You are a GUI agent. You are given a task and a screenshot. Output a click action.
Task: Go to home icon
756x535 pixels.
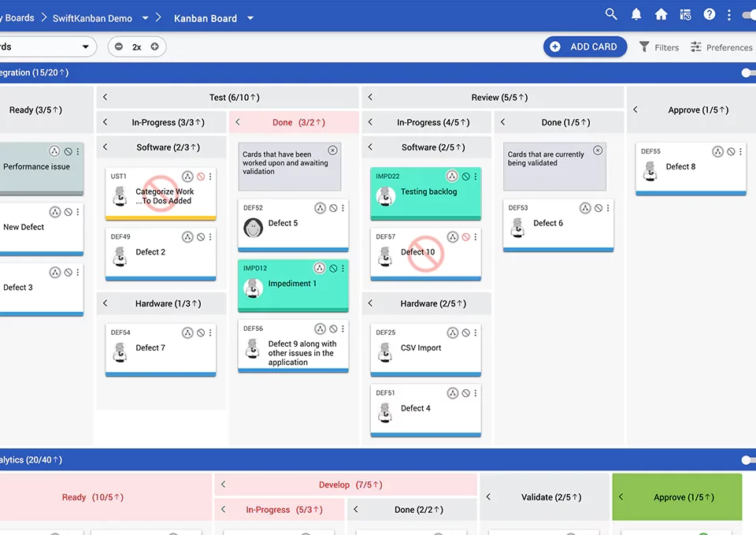coord(661,14)
